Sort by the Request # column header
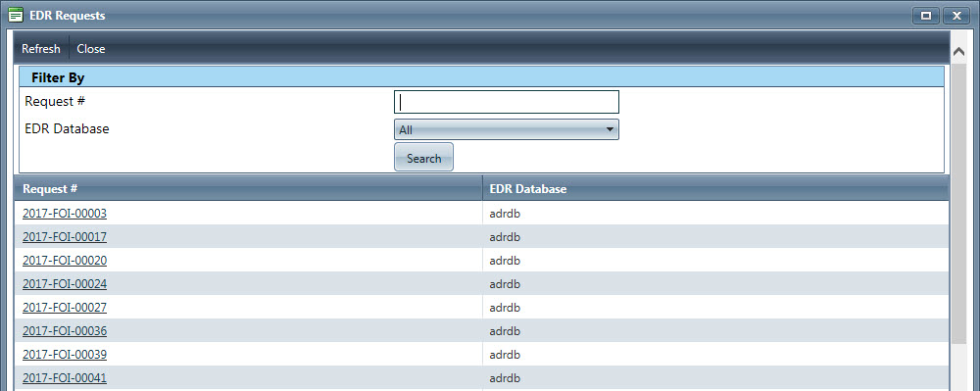Viewport: 980px width, 391px height. pyautogui.click(x=248, y=188)
